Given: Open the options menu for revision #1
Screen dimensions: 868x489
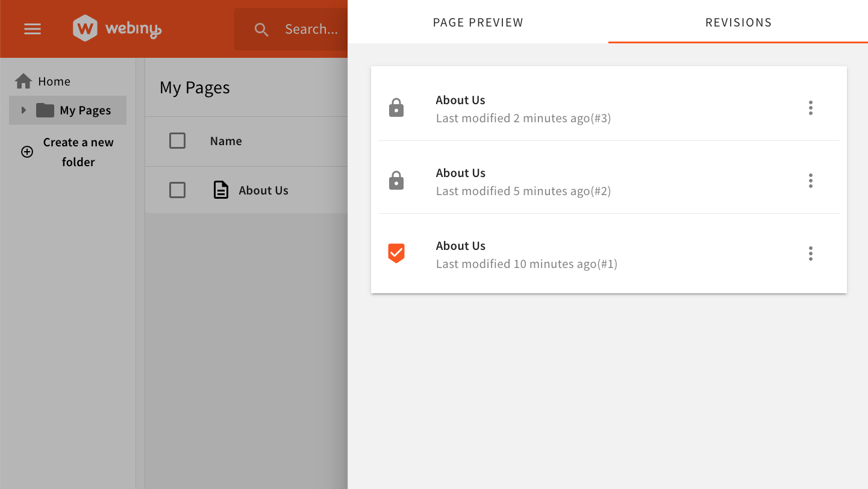Looking at the screenshot, I should (811, 253).
